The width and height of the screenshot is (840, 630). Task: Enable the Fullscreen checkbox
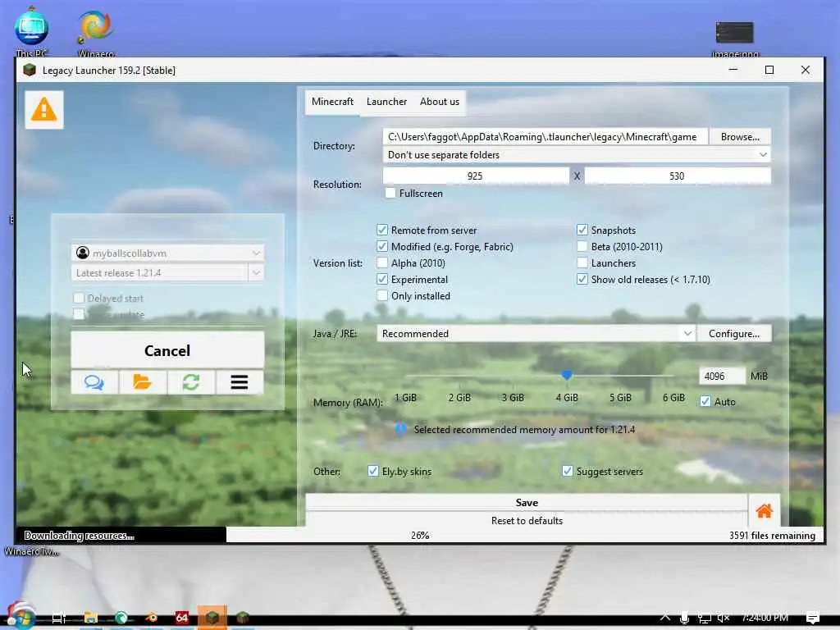tap(390, 193)
